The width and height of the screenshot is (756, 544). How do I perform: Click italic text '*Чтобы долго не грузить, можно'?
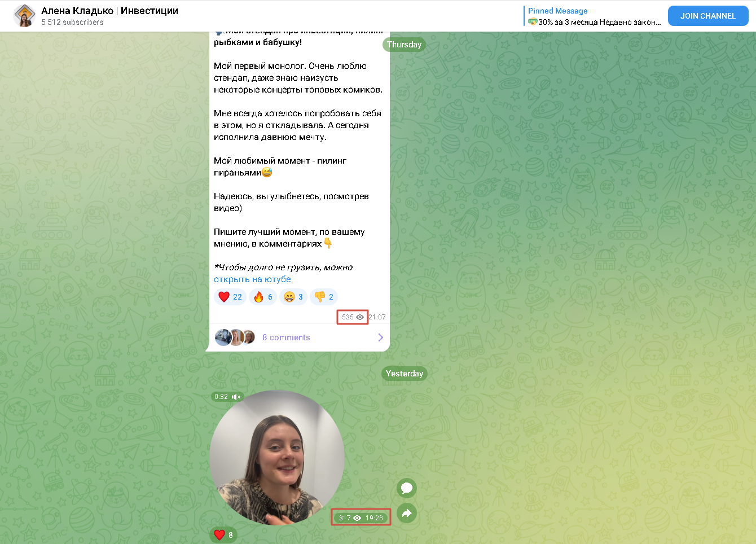[x=283, y=267]
